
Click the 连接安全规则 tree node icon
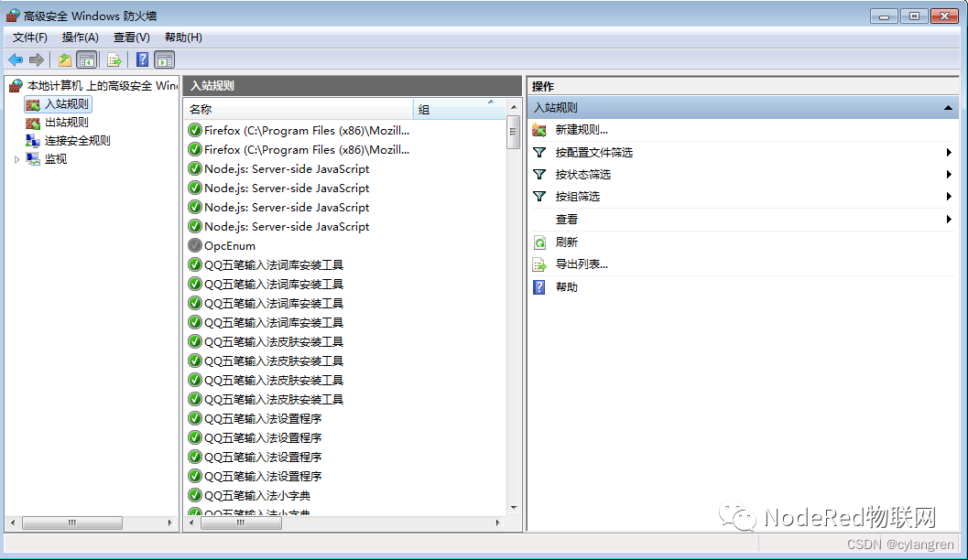[33, 141]
